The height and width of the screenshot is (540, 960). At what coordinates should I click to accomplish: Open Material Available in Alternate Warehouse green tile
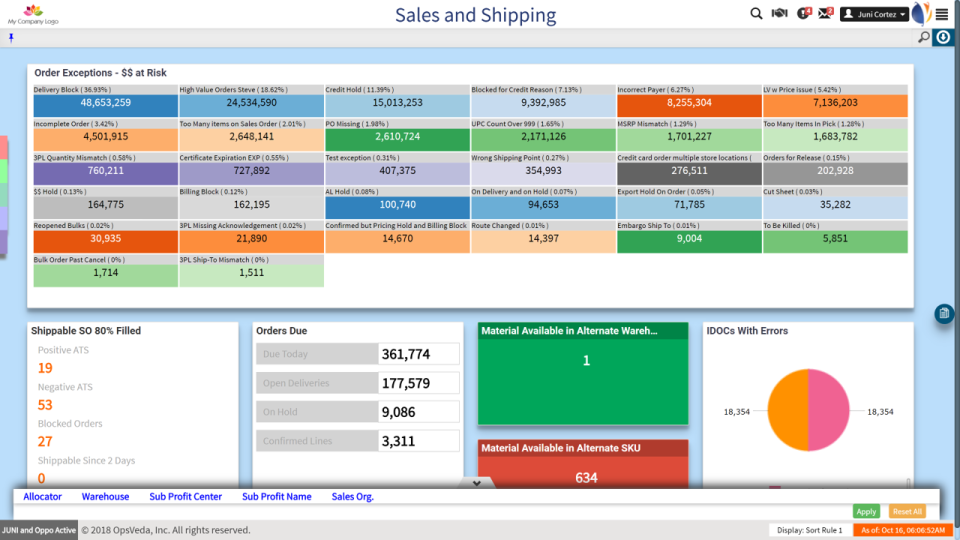pos(583,373)
